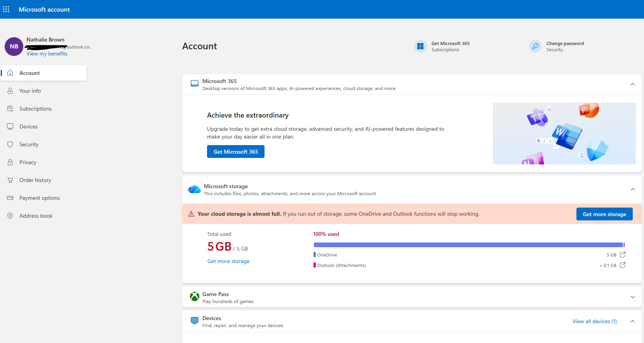Screen dimensions: 644x343
Task: Click the Get Microsoft 365 tile icon
Action: (420, 46)
